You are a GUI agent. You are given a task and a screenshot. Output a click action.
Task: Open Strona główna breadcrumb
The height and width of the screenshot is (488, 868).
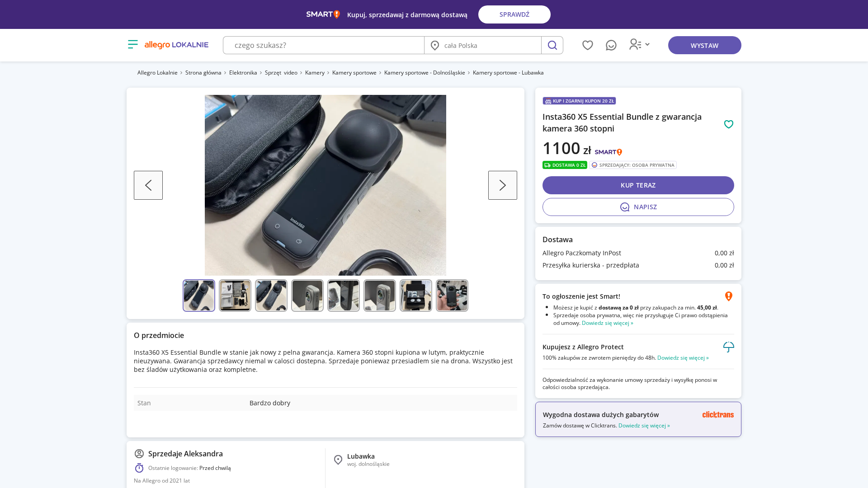203,73
